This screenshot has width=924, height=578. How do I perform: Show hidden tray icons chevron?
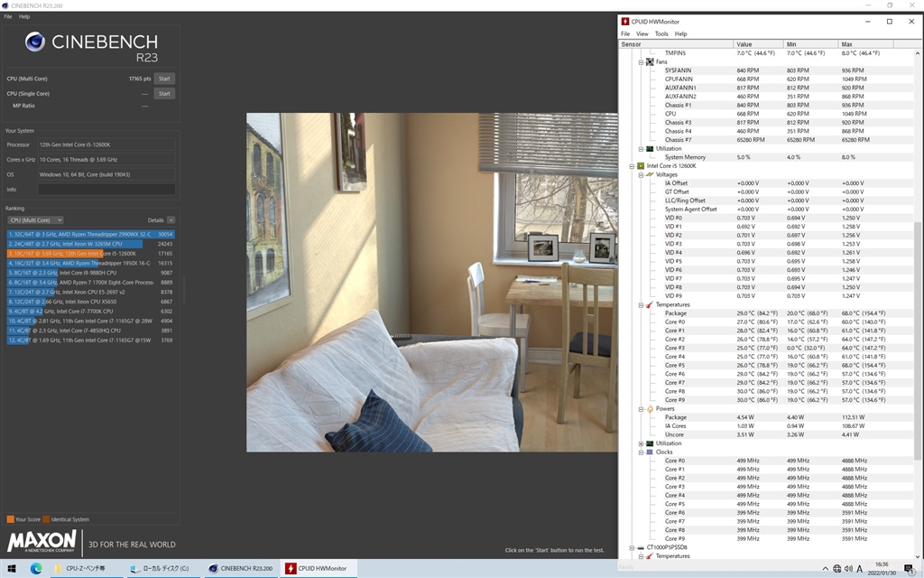coord(825,569)
